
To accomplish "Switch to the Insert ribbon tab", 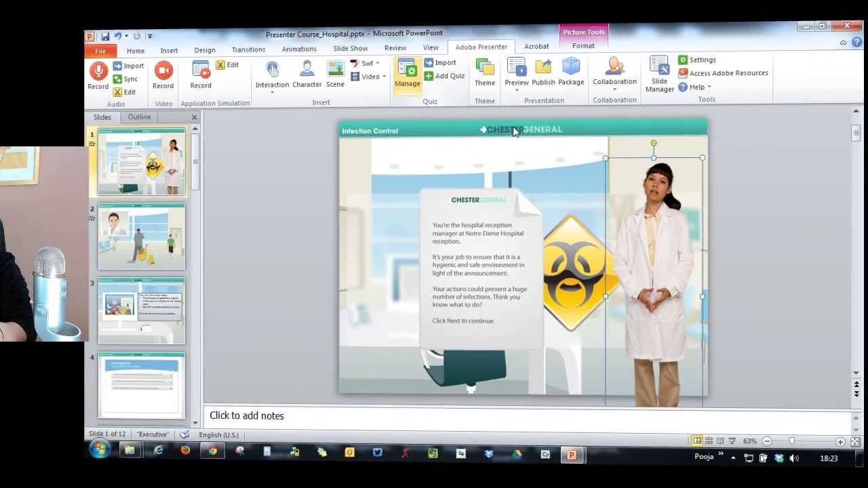I will [x=169, y=51].
